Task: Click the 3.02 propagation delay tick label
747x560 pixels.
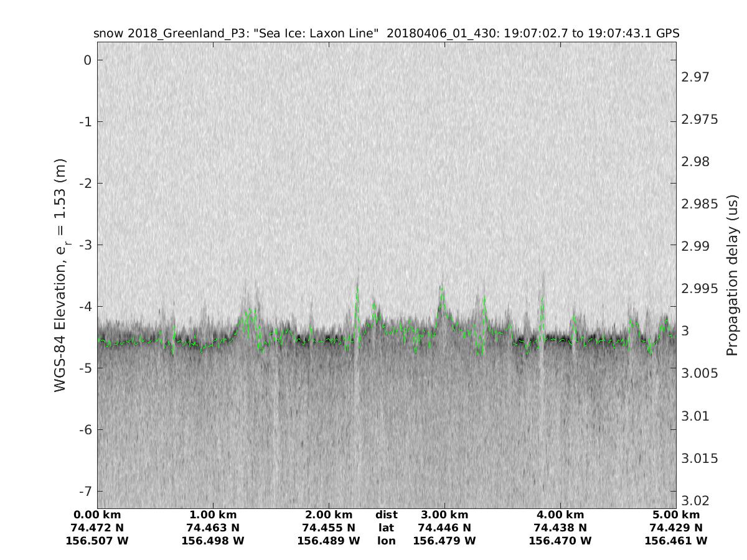Action: coord(695,501)
